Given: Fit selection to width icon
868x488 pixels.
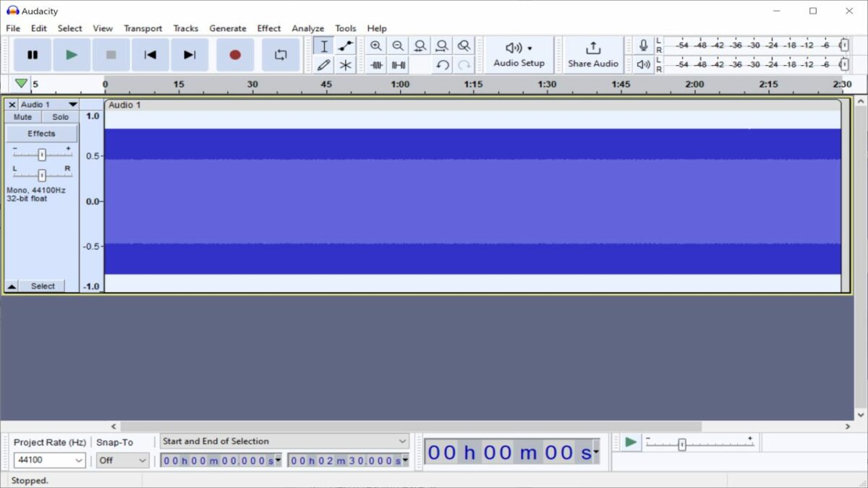Looking at the screenshot, I should click(x=420, y=46).
